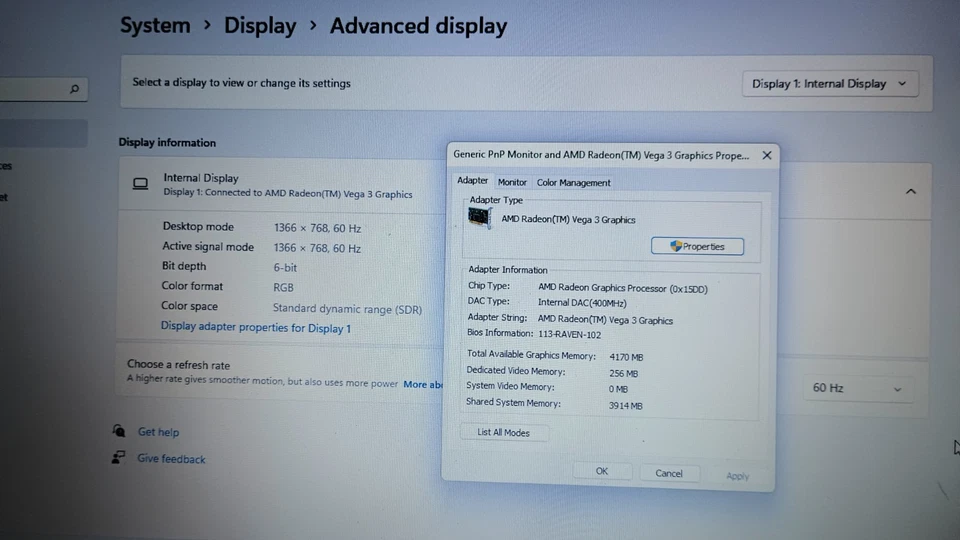Switch to the Monitor tab
The height and width of the screenshot is (540, 960).
(x=512, y=182)
